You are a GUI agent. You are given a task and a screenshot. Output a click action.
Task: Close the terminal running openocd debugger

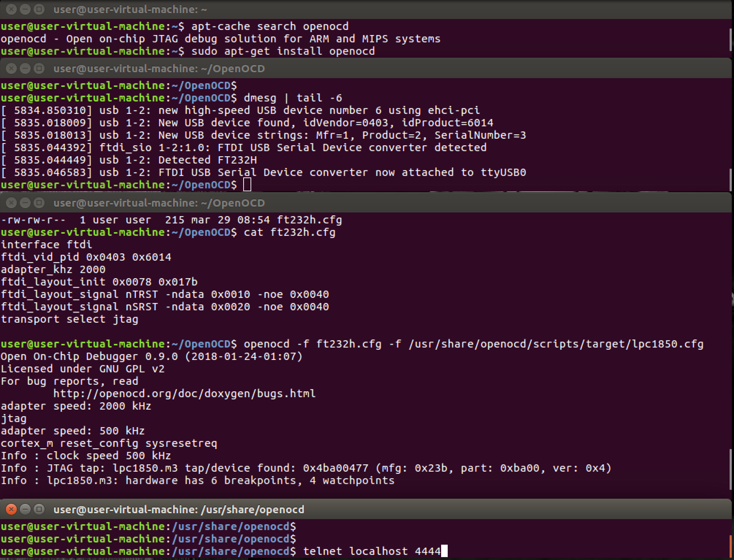click(11, 203)
